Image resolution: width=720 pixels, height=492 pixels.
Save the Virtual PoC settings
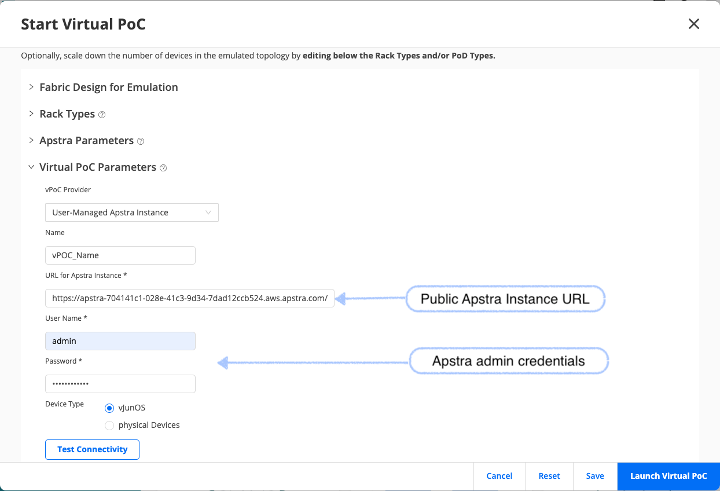click(x=595, y=476)
